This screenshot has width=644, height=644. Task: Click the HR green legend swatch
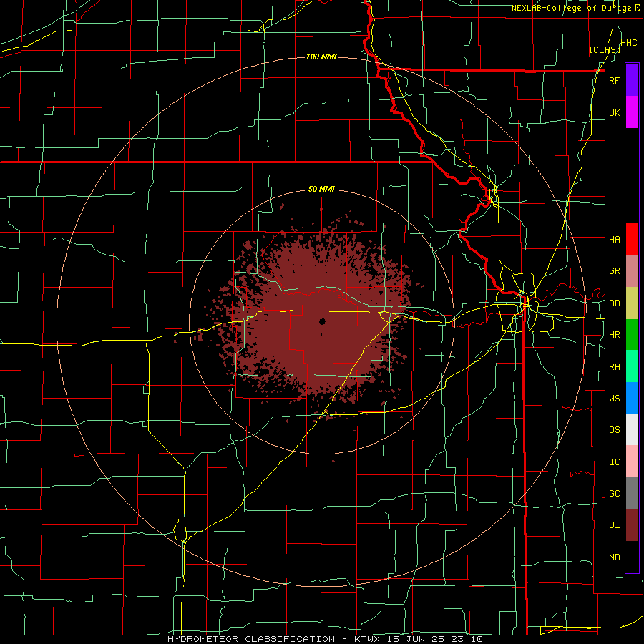coord(632,335)
